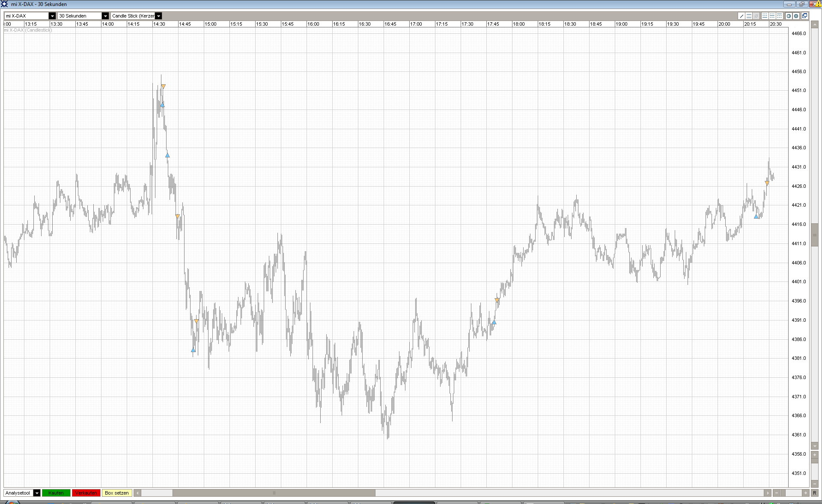Click the fully filled octagon icon
Image resolution: width=822 pixels, height=504 pixels.
(796, 16)
